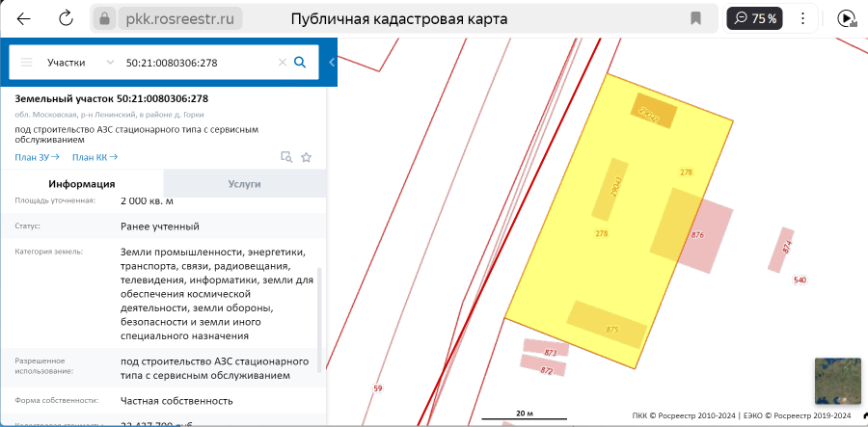Click the 75% zoom indicator in the address bar

756,18
